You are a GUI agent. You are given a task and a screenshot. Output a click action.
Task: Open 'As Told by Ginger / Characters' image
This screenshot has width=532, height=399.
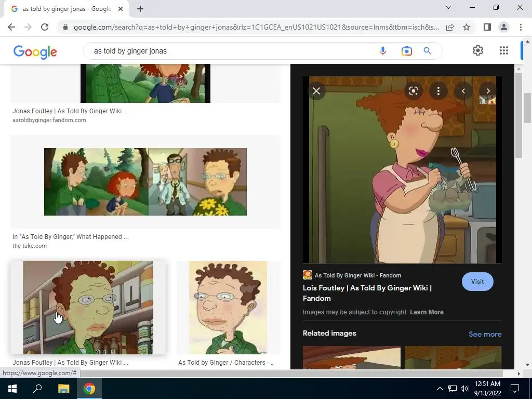coord(228,308)
